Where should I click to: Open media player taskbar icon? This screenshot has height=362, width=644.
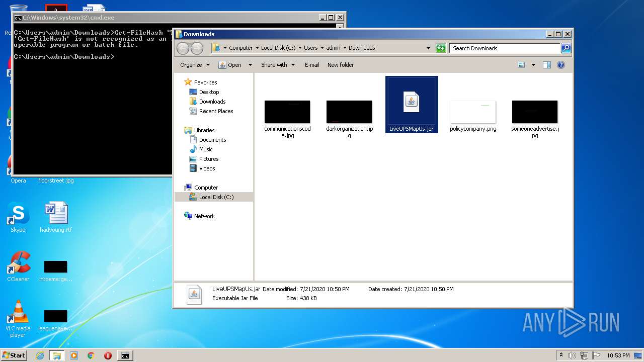pos(74,355)
